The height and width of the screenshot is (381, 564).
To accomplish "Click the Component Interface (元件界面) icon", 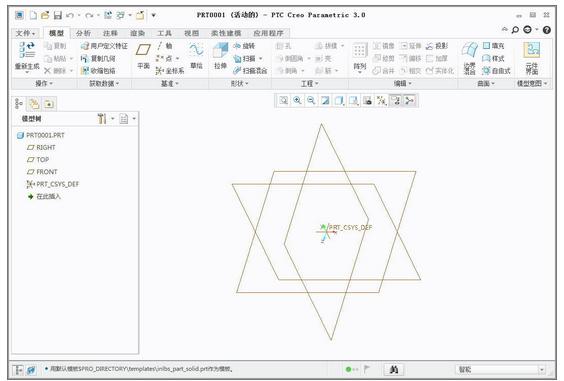I will 532,58.
